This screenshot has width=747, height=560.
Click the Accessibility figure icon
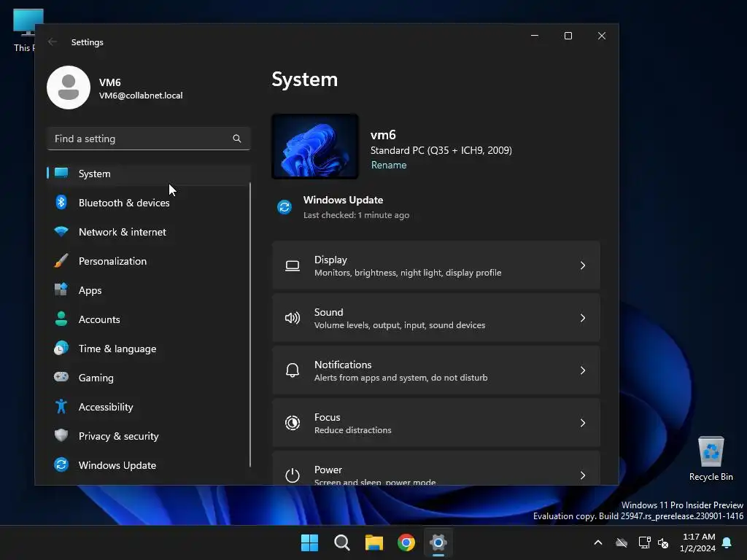61,406
